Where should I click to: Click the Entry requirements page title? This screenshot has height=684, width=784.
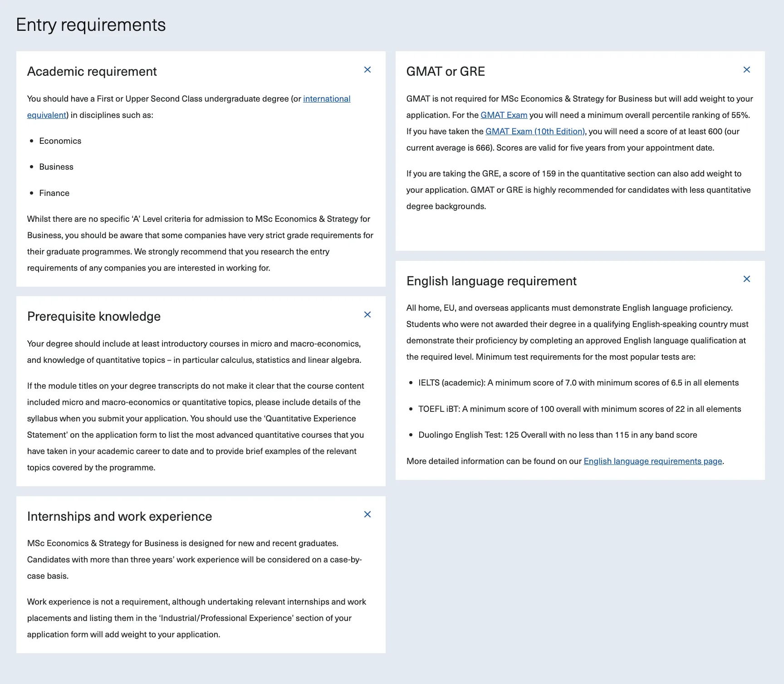91,25
